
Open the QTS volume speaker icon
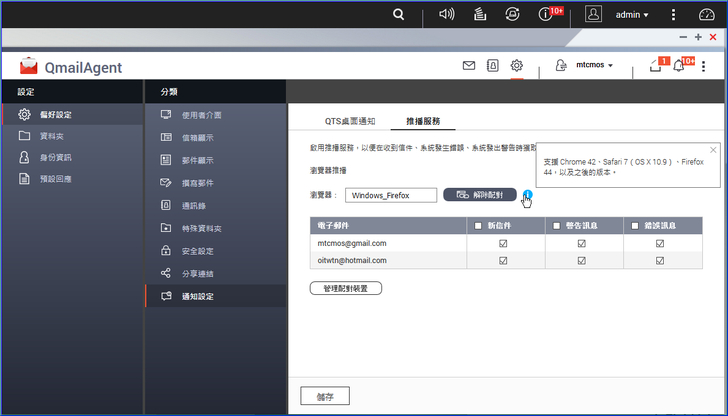click(x=447, y=15)
